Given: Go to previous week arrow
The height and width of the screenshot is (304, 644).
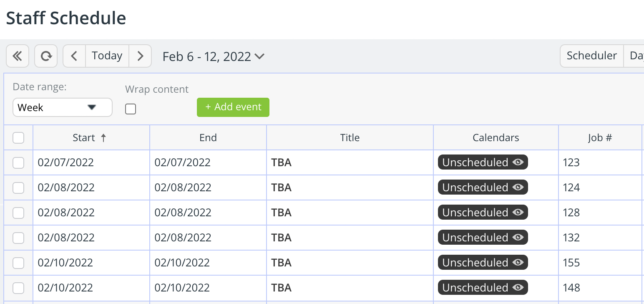Looking at the screenshot, I should pyautogui.click(x=74, y=56).
